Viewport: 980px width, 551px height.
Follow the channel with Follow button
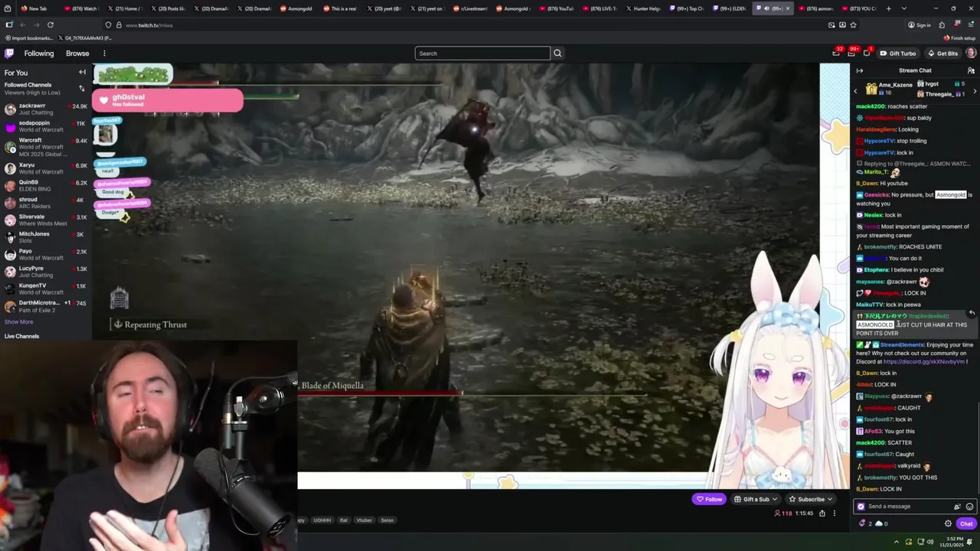point(709,499)
